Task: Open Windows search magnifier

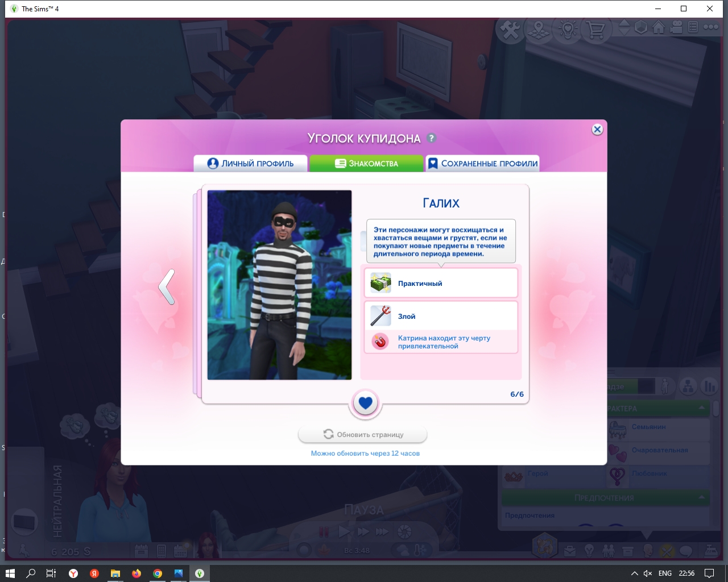Action: pyautogui.click(x=31, y=573)
